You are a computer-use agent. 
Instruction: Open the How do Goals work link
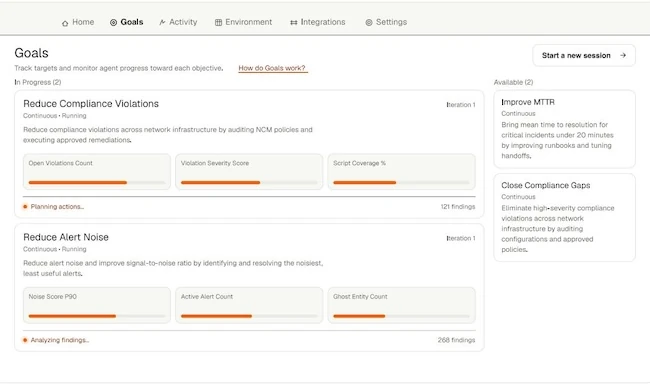pos(272,68)
